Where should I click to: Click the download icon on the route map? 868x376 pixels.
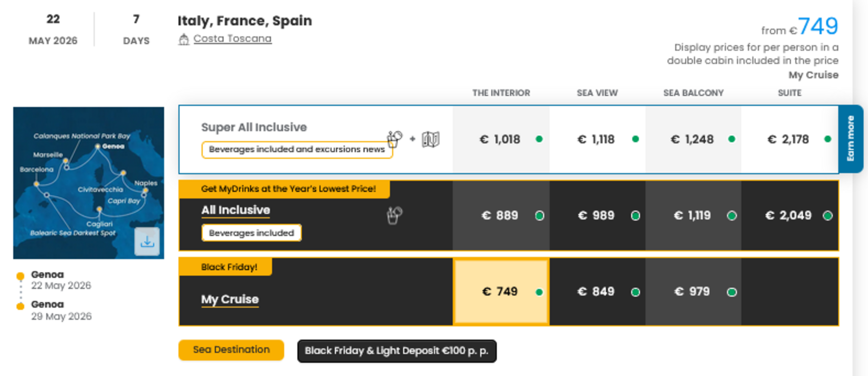(x=148, y=242)
